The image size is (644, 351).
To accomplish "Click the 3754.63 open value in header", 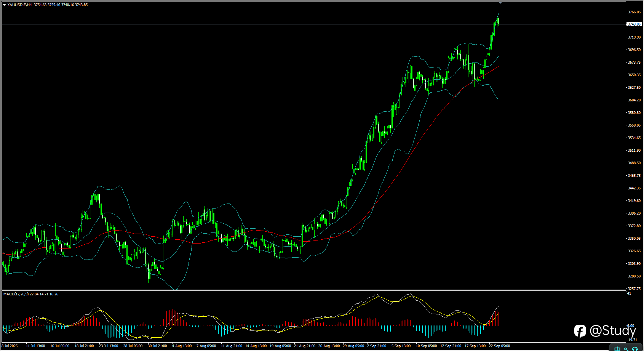I will pyautogui.click(x=40, y=5).
